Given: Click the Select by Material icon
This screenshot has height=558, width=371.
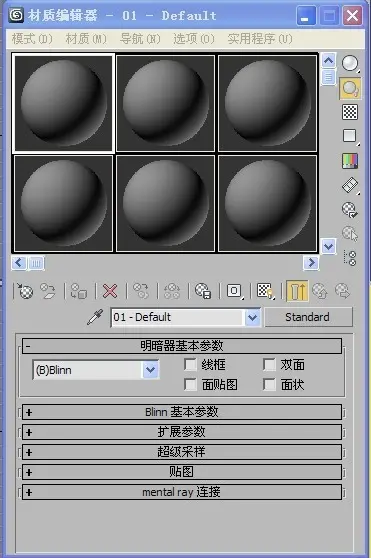Looking at the screenshot, I should [350, 233].
